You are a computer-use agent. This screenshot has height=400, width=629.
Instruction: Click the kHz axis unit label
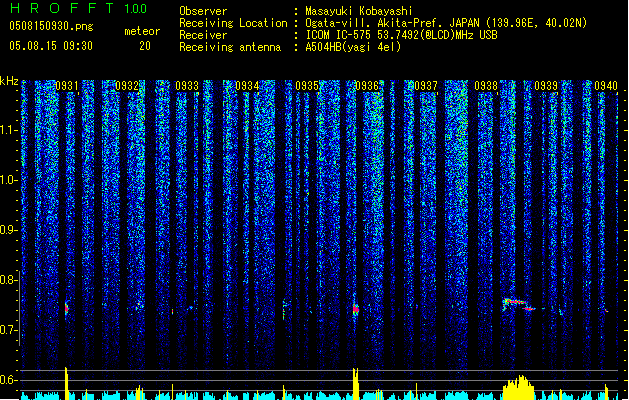pyautogui.click(x=9, y=81)
